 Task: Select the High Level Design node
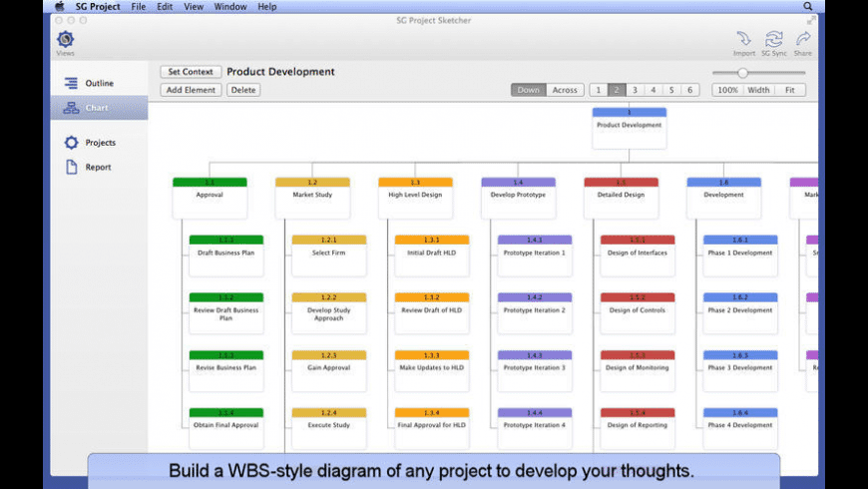coord(415,198)
